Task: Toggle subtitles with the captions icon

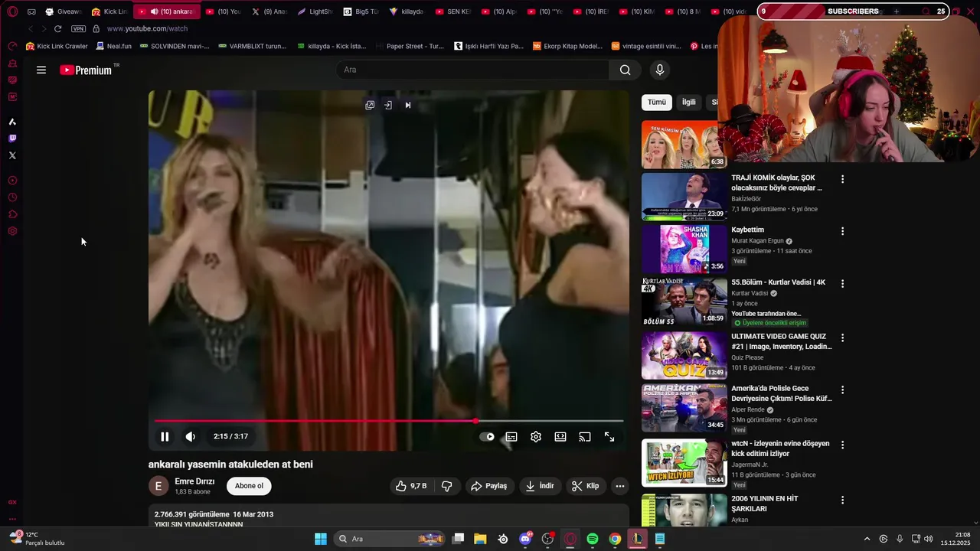Action: (x=511, y=437)
